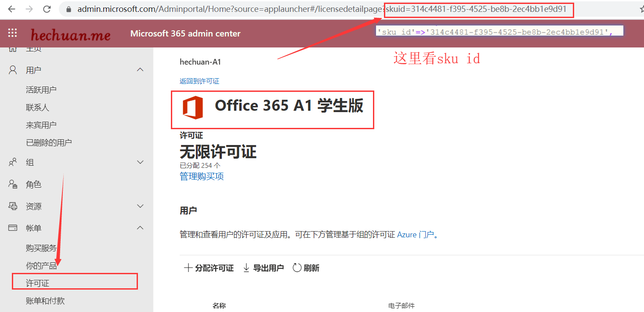The width and height of the screenshot is (644, 312).
Task: Refresh the license user list with 刷新
Action: 306,268
